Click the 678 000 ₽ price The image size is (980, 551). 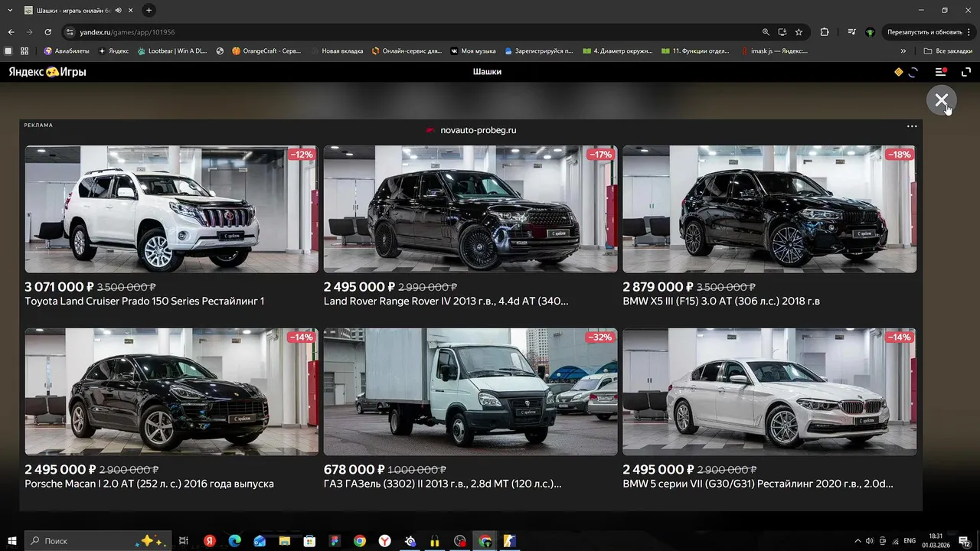pyautogui.click(x=354, y=469)
